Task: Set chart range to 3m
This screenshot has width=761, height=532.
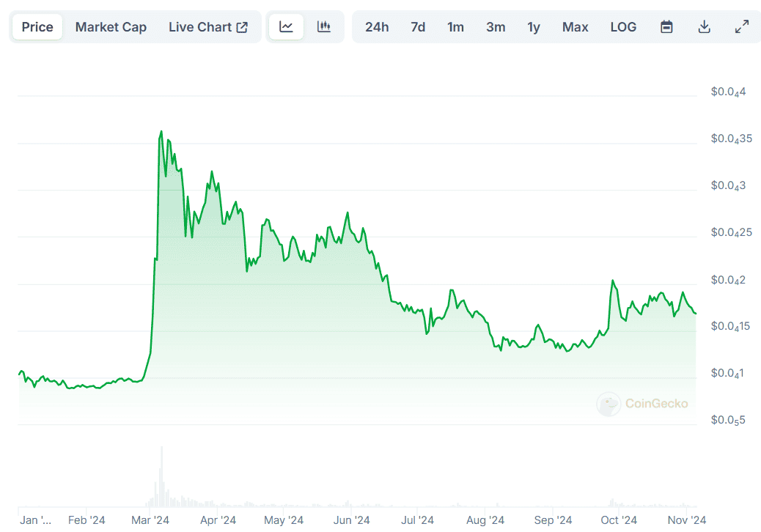Action: click(x=496, y=26)
